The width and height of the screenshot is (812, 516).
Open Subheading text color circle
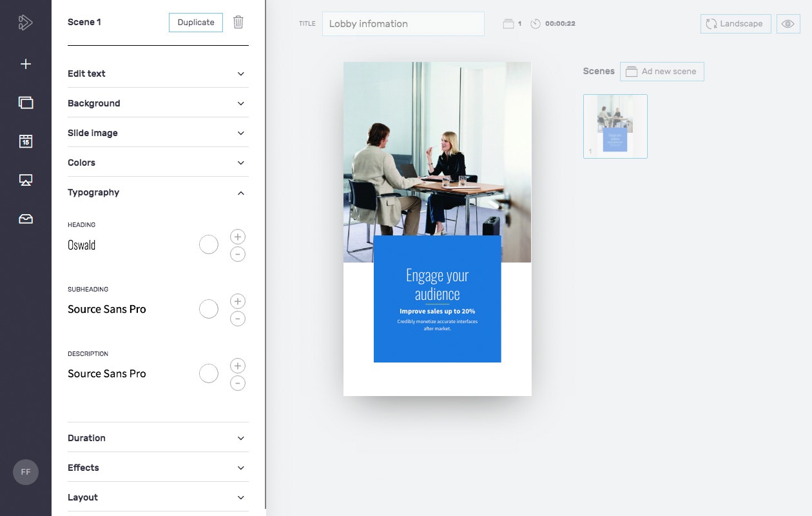coord(209,309)
